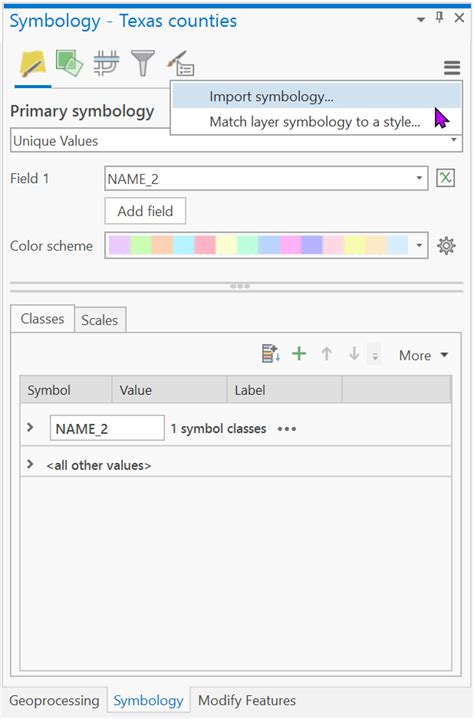Open the Symbol layer drawing tab
The height and width of the screenshot is (719, 474).
(x=106, y=63)
